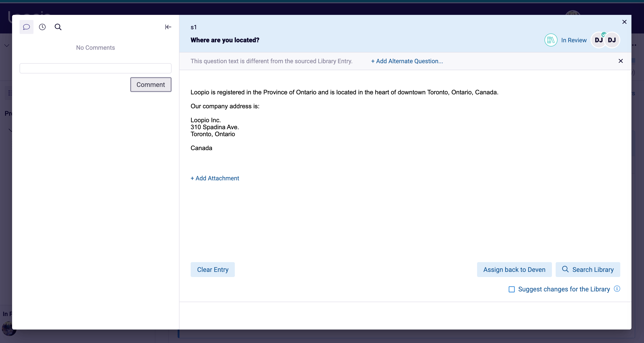The width and height of the screenshot is (644, 343).
Task: Click the Search Library button
Action: tap(588, 270)
